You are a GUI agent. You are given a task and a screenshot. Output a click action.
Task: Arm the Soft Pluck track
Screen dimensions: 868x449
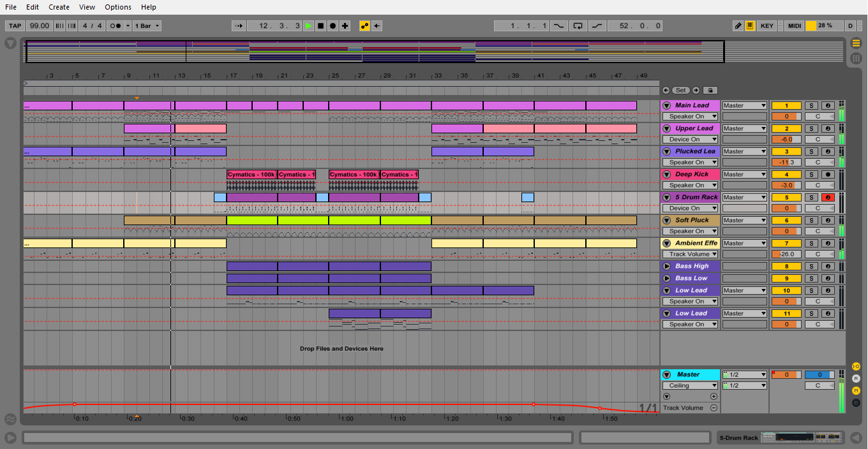coord(828,220)
